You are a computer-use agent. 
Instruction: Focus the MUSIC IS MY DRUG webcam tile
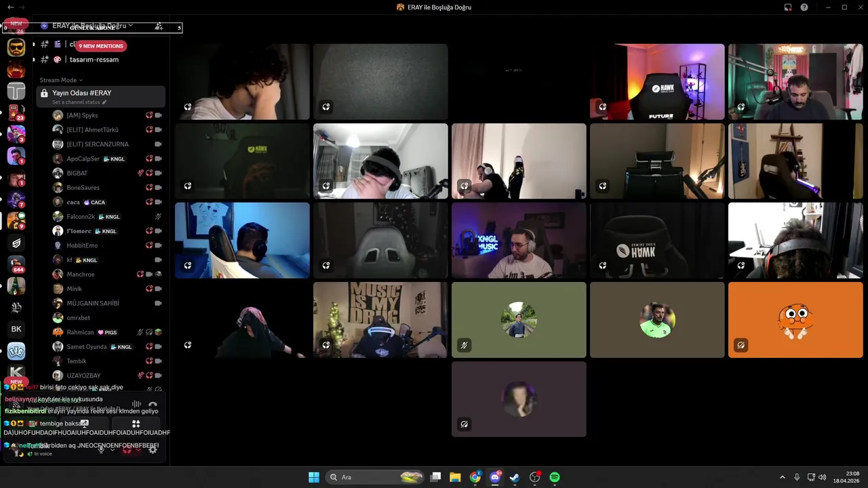pos(380,320)
